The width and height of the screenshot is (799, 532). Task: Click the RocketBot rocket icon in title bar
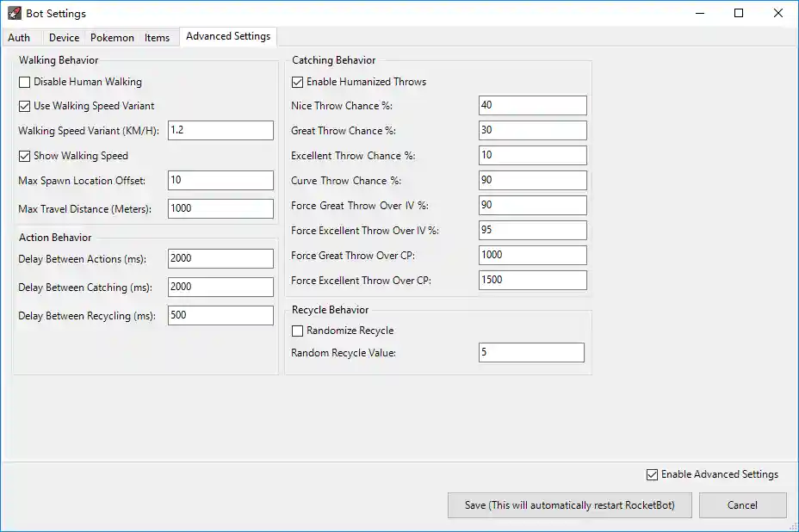pyautogui.click(x=15, y=14)
